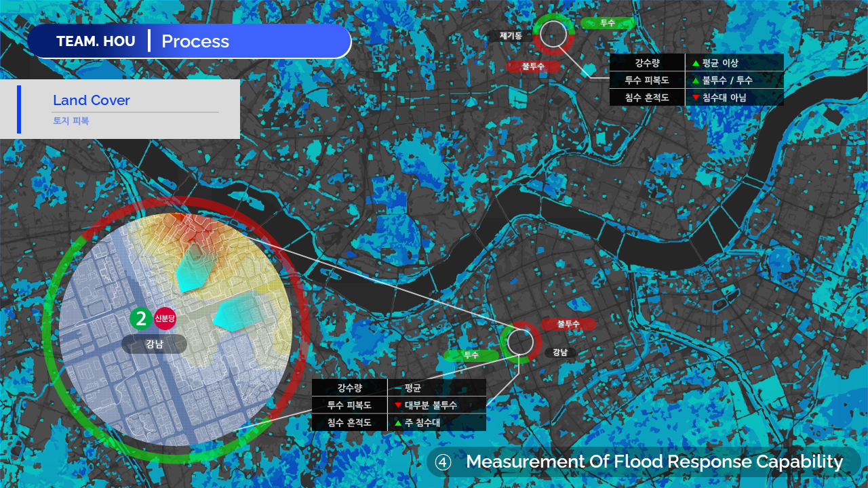Click the Process header text
Viewport: 868px width, 488px height.
point(195,41)
